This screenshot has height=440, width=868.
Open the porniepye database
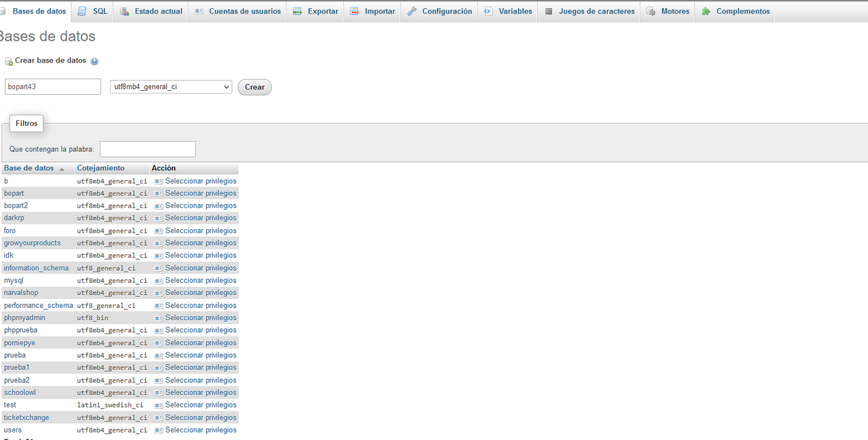click(19, 342)
